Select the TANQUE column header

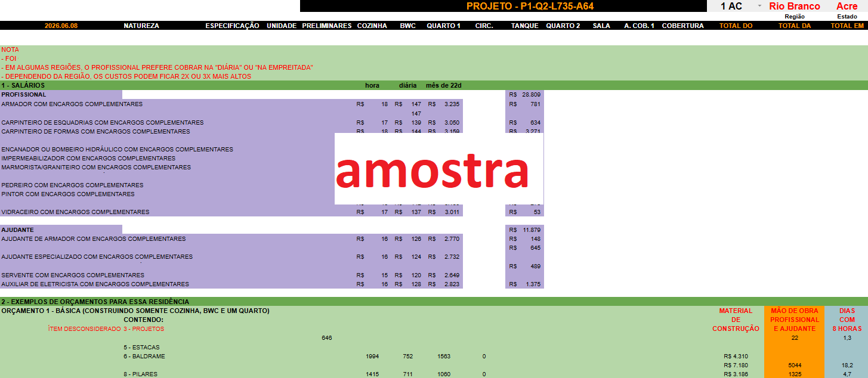(524, 26)
